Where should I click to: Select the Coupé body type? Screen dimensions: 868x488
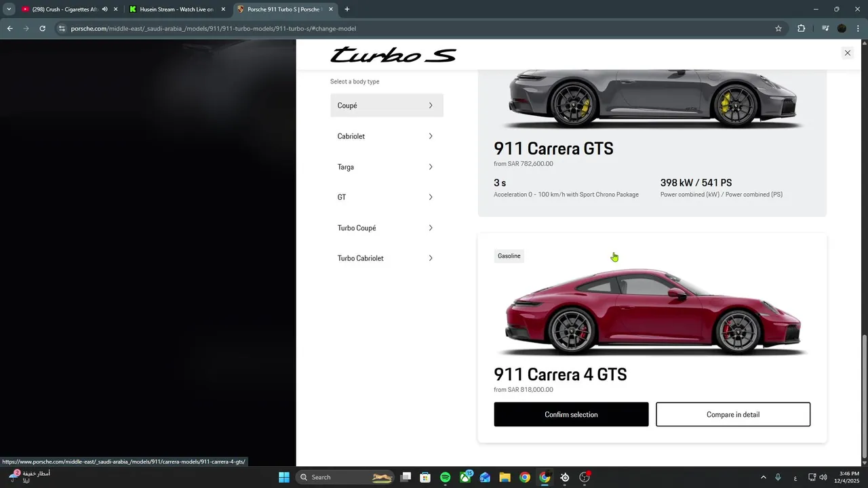click(x=387, y=105)
